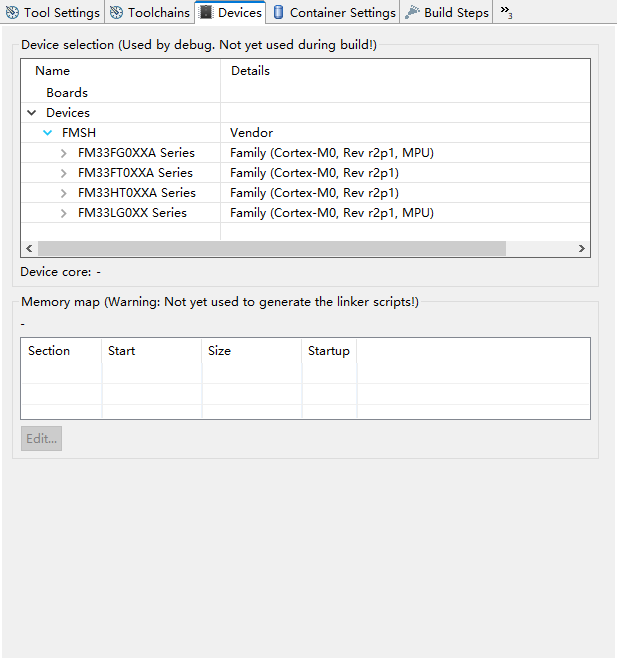The height and width of the screenshot is (660, 617).
Task: Expand the FM33HT0XXA Series node
Action: pos(64,193)
